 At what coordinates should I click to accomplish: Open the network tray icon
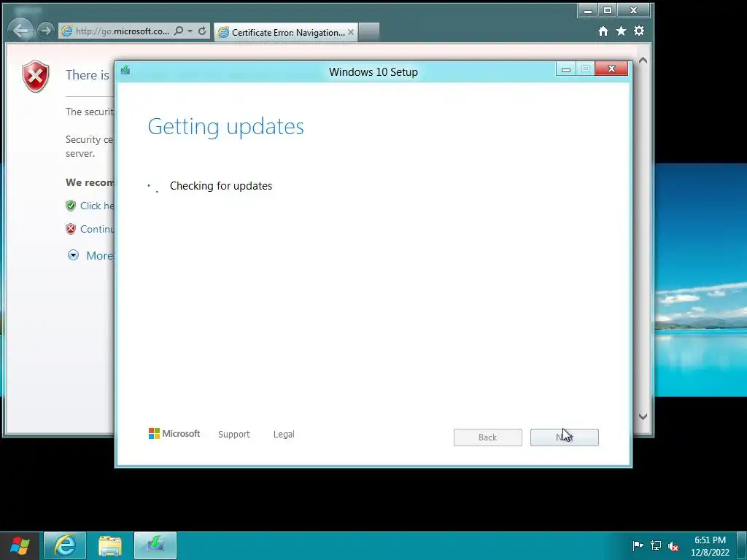(x=656, y=545)
